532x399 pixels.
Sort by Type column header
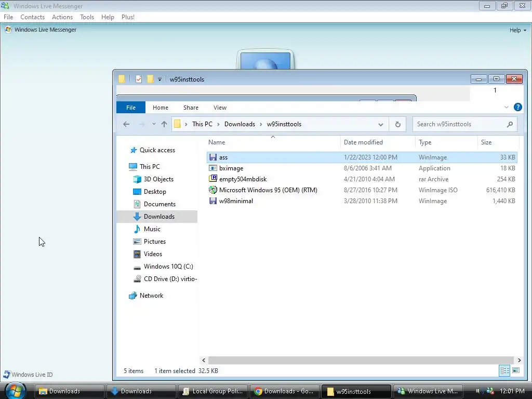[x=446, y=142]
